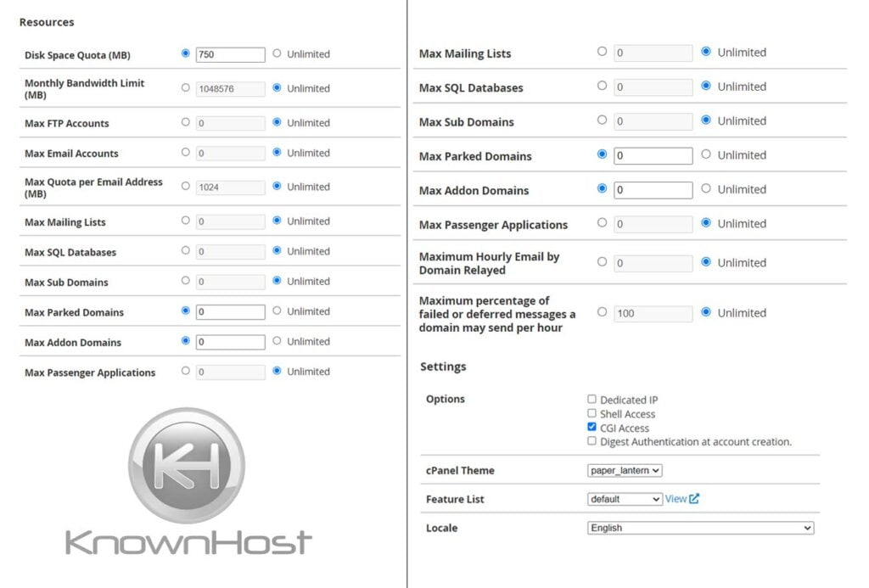Uncheck the CGI Access checkbox
The image size is (869, 588).
(x=591, y=427)
